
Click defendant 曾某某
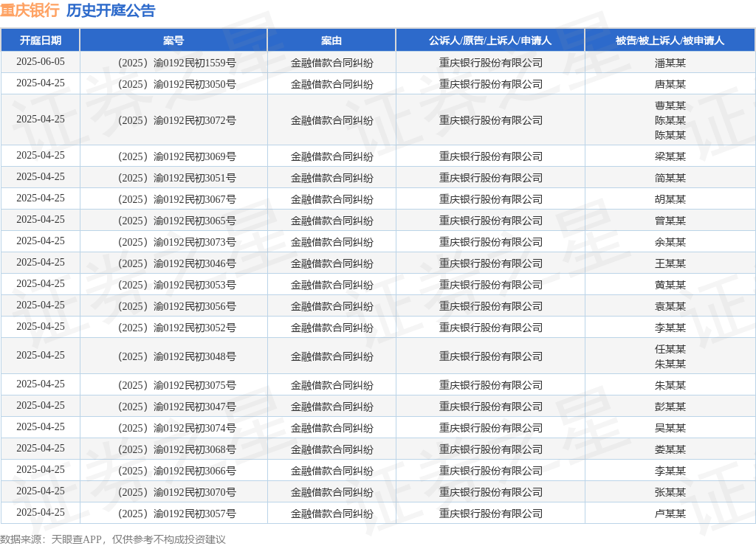coord(670,220)
